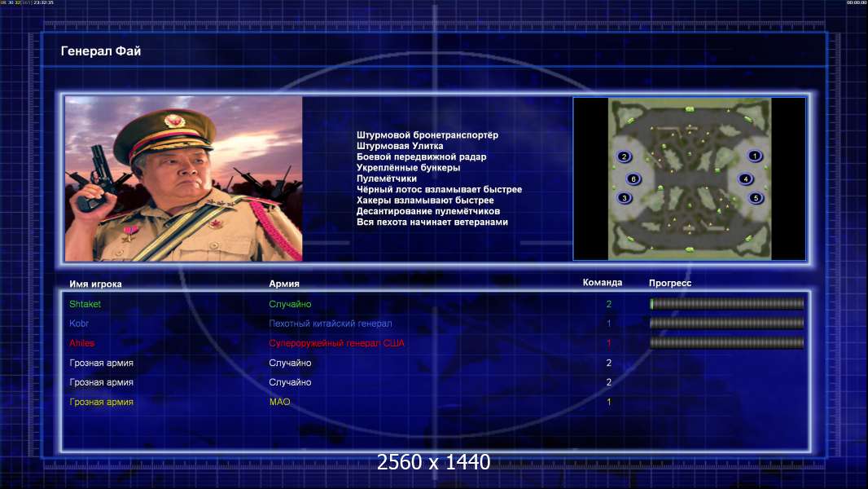Click Ahiles loading progress bar
The width and height of the screenshot is (868, 489).
[x=727, y=343]
